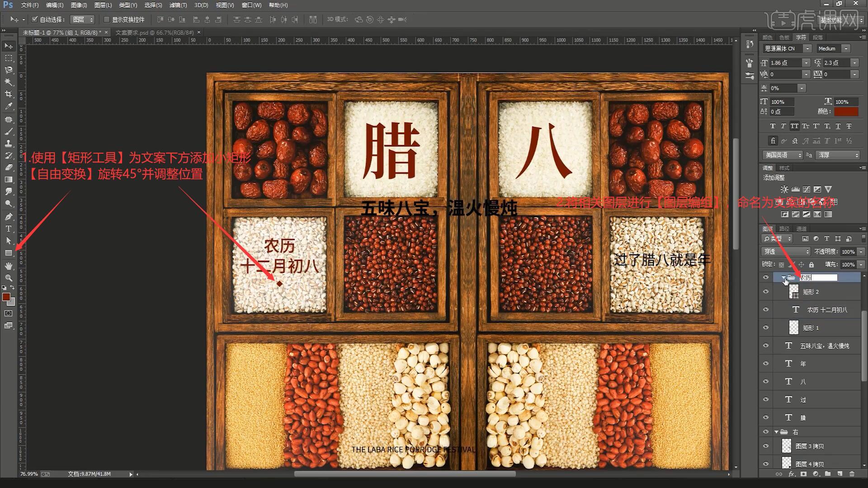Select the Horizontal Type tool
This screenshot has width=868, height=488.
click(8, 229)
